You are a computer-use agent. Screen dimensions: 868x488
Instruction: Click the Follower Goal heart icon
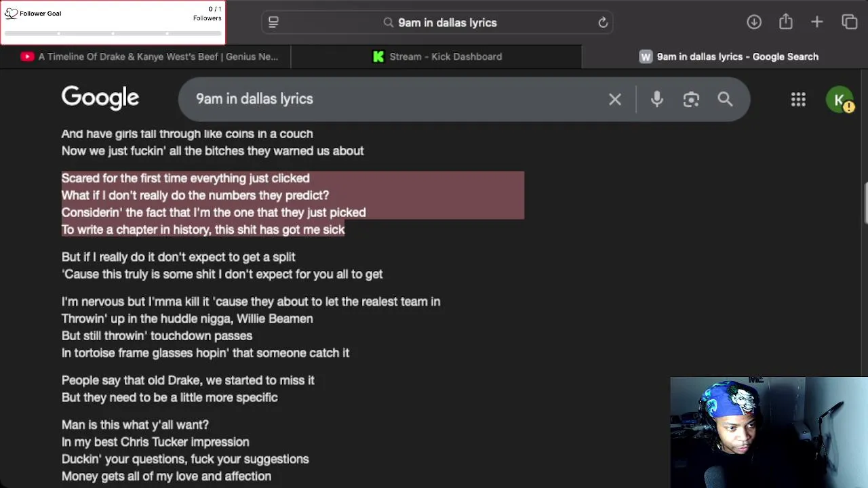11,13
